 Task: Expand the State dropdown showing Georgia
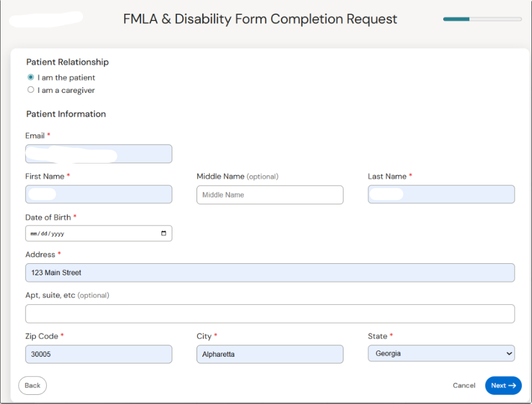pyautogui.click(x=441, y=354)
